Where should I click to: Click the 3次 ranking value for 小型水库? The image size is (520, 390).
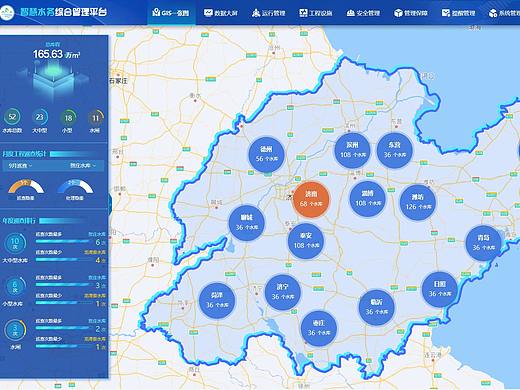100,285
